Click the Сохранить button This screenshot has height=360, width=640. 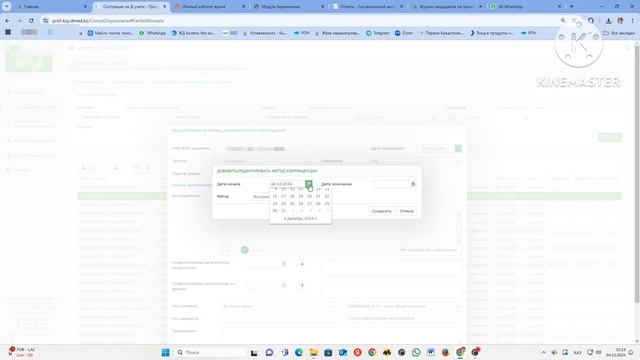point(382,211)
